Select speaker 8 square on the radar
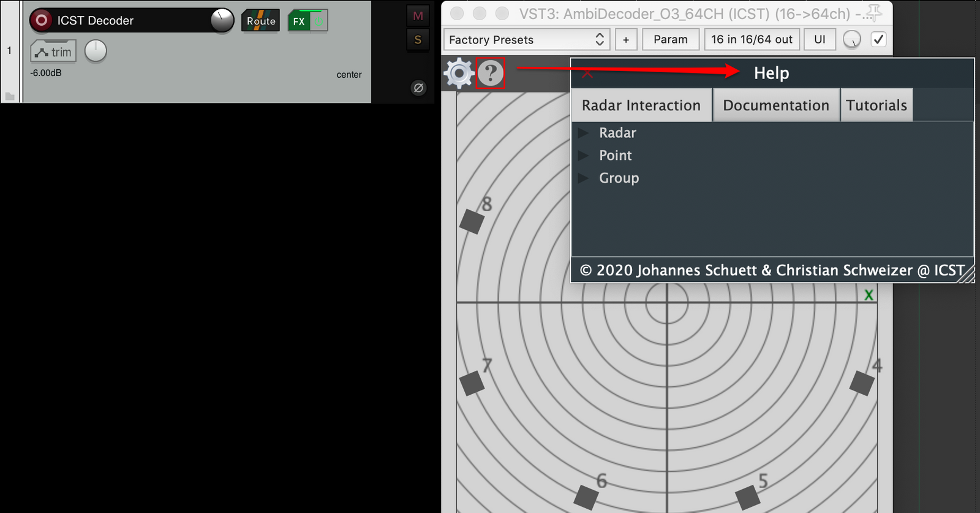The height and width of the screenshot is (513, 980). click(472, 221)
